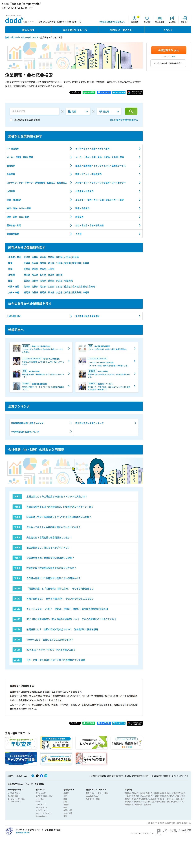Image resolution: width=196 pixels, height=868 pixels.
Task: Click top B!ブックマーク button
Action: tap(119, 92)
